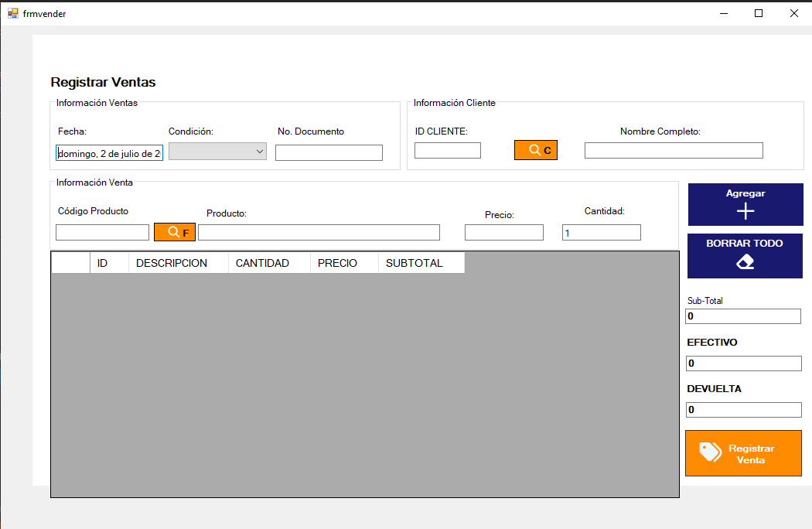Click the No. Documento input field
Viewport: 812px width, 529px height.
click(329, 152)
